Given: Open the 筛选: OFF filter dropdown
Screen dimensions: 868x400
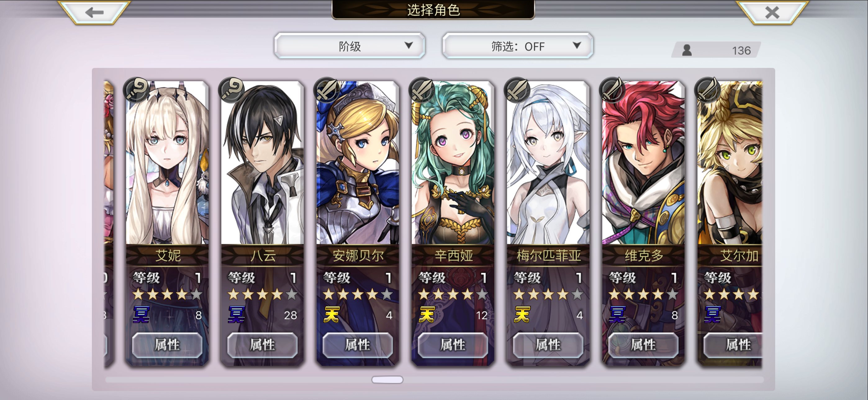Looking at the screenshot, I should tap(518, 46).
